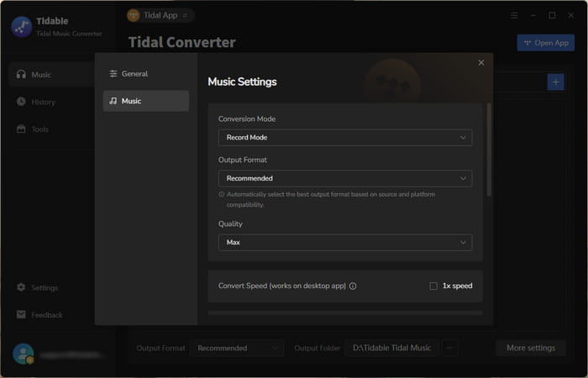Image resolution: width=588 pixels, height=378 pixels.
Task: Open the General settings tab
Action: (x=146, y=74)
